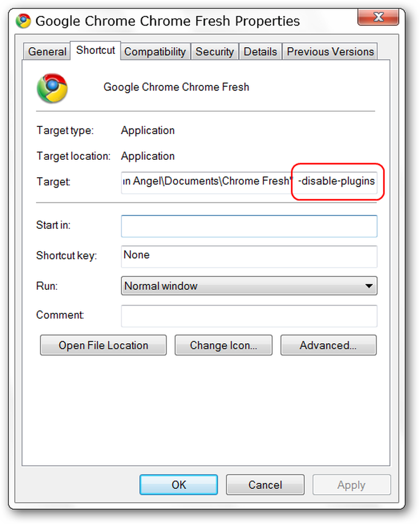Click the empty Comment field
The height and width of the screenshot is (524, 420).
point(249,316)
